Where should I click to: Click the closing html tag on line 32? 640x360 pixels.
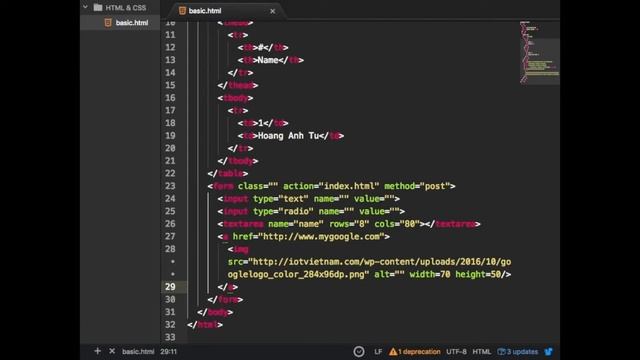click(205, 325)
